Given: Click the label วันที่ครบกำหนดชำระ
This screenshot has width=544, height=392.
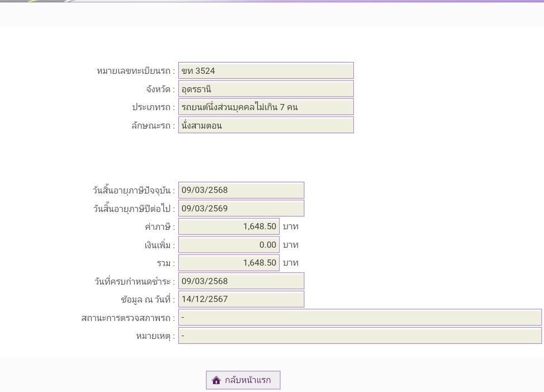Looking at the screenshot, I should [x=135, y=281].
